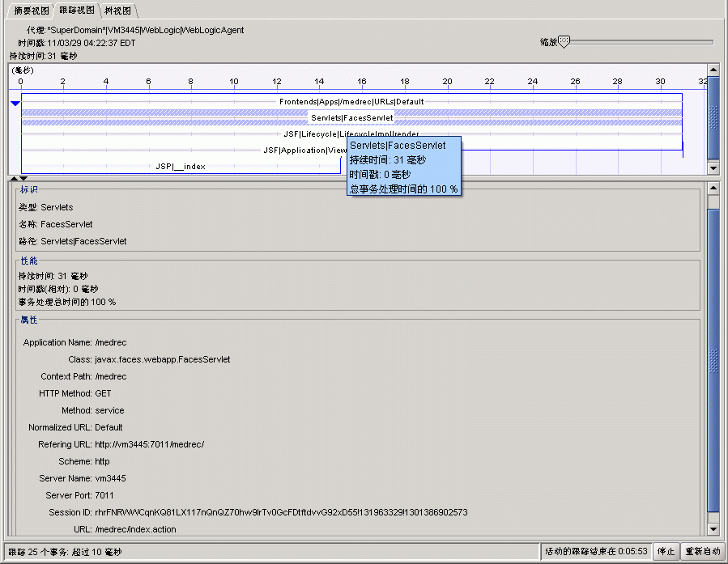Screen dimensions: 728x564
Task: Click the 属性 section heading
Action: [x=29, y=320]
